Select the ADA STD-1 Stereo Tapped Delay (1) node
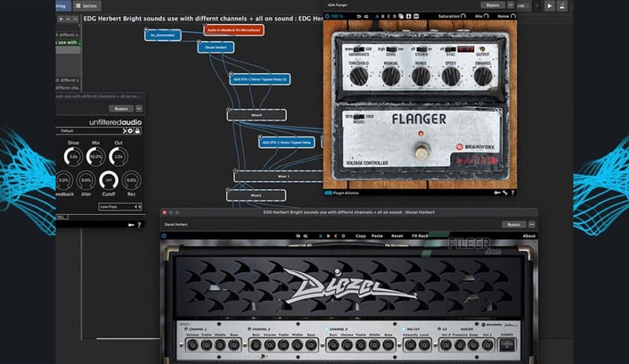This screenshot has height=364, width=629. pos(260,80)
